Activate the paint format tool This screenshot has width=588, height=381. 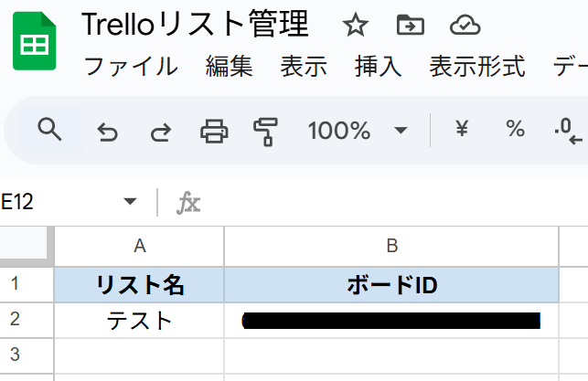266,132
